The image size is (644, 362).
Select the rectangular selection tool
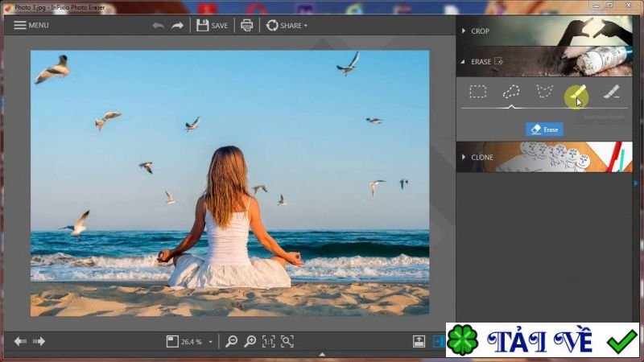click(x=478, y=92)
